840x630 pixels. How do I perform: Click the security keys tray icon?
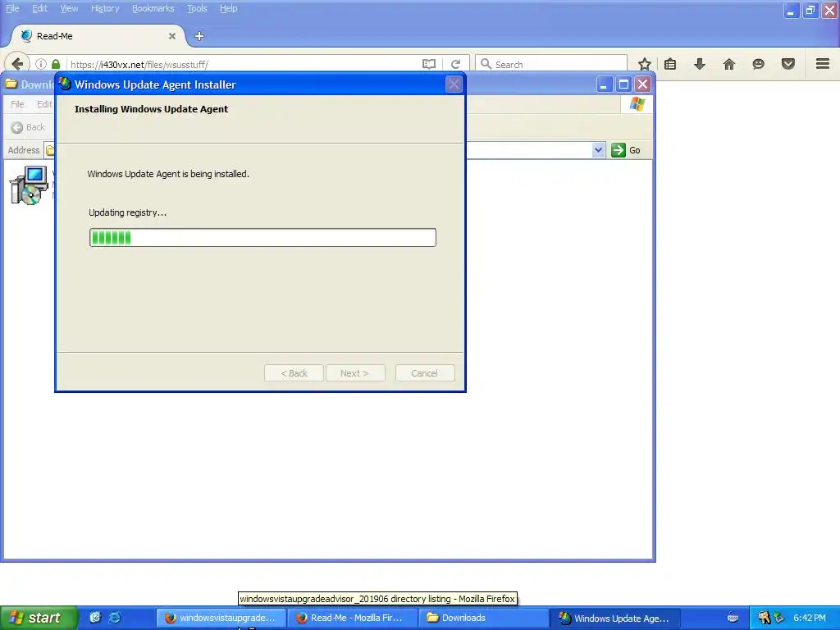click(764, 618)
